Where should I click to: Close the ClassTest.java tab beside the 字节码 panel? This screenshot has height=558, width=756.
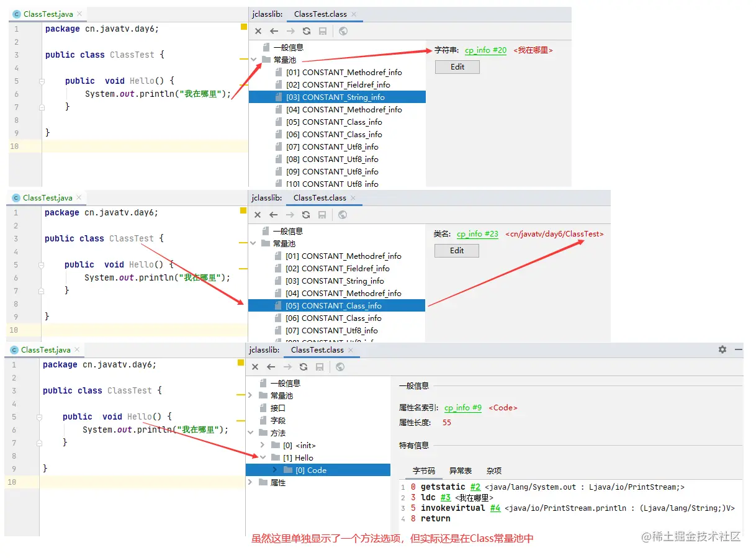pos(78,350)
